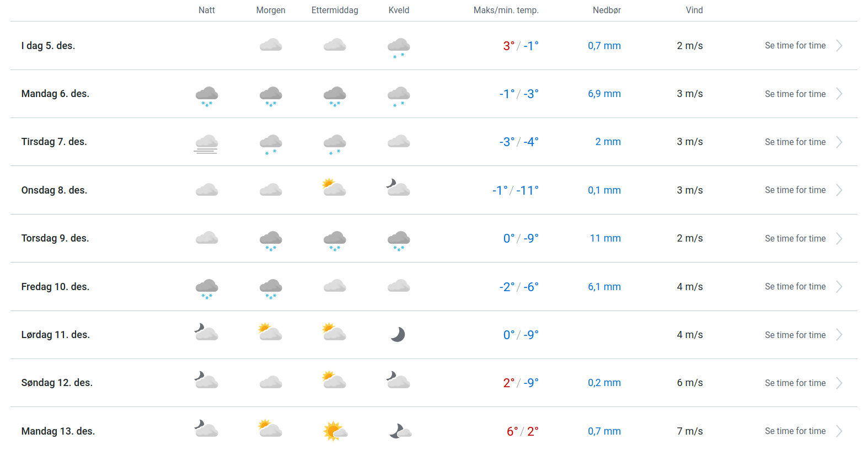Click Saturday 11 Dec evening clear-moon icon

(398, 334)
